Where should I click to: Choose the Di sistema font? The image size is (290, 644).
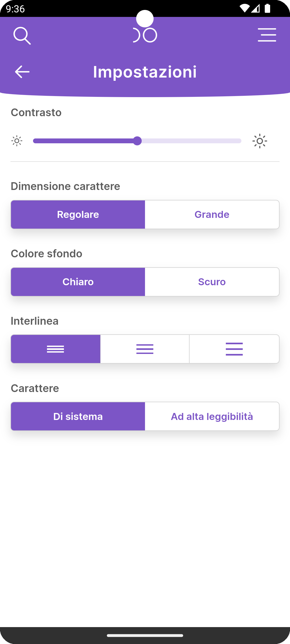tap(78, 416)
